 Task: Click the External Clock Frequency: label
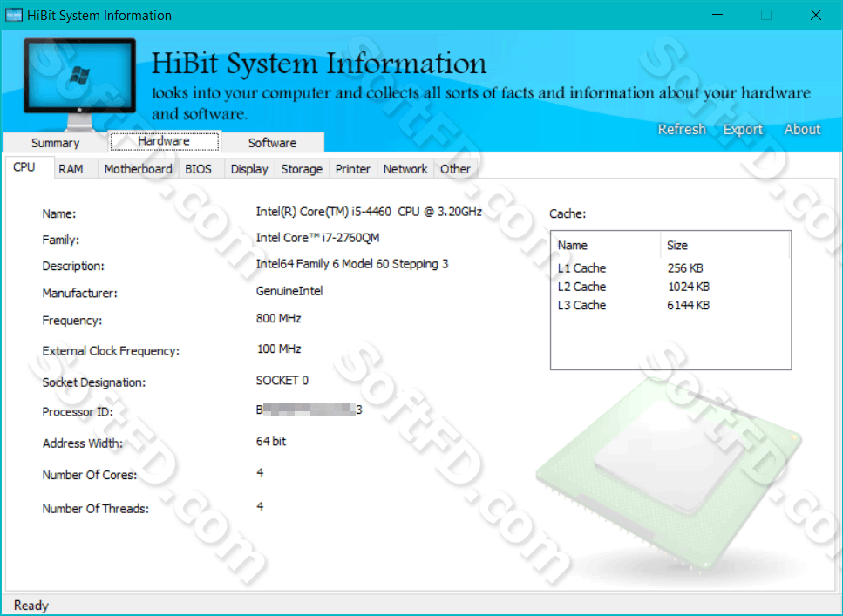pyautogui.click(x=111, y=351)
